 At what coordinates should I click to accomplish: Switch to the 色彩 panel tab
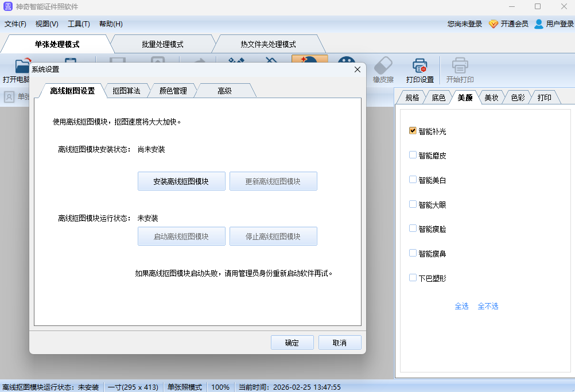(517, 97)
